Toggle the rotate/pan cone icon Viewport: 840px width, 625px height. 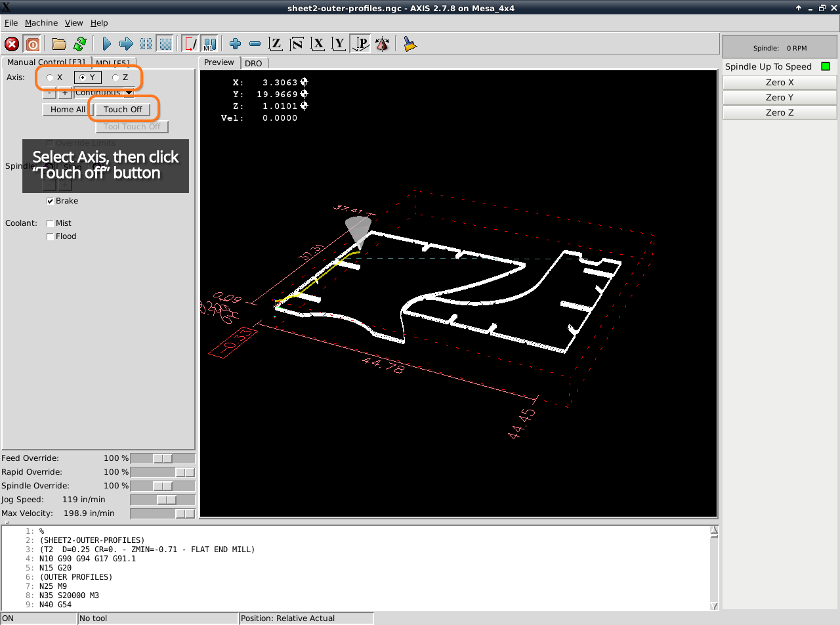tap(383, 44)
